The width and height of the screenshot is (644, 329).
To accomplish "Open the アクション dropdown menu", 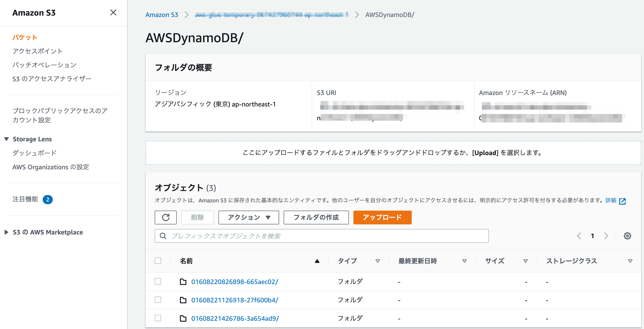I will click(x=249, y=217).
